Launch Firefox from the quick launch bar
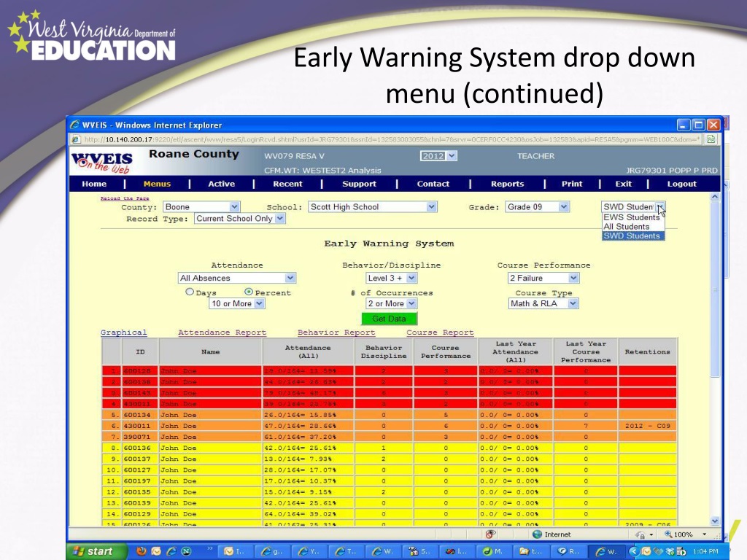 click(x=142, y=551)
